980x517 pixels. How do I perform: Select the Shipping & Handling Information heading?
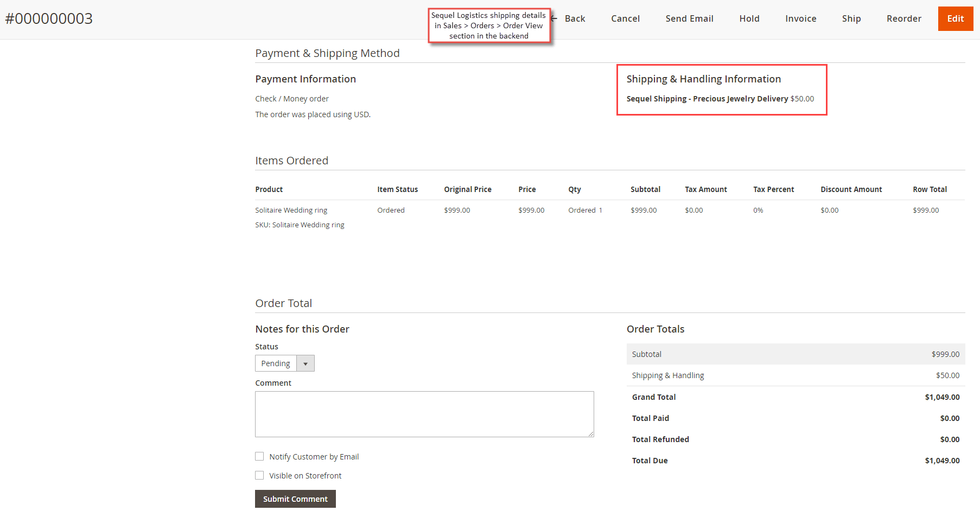click(x=704, y=79)
